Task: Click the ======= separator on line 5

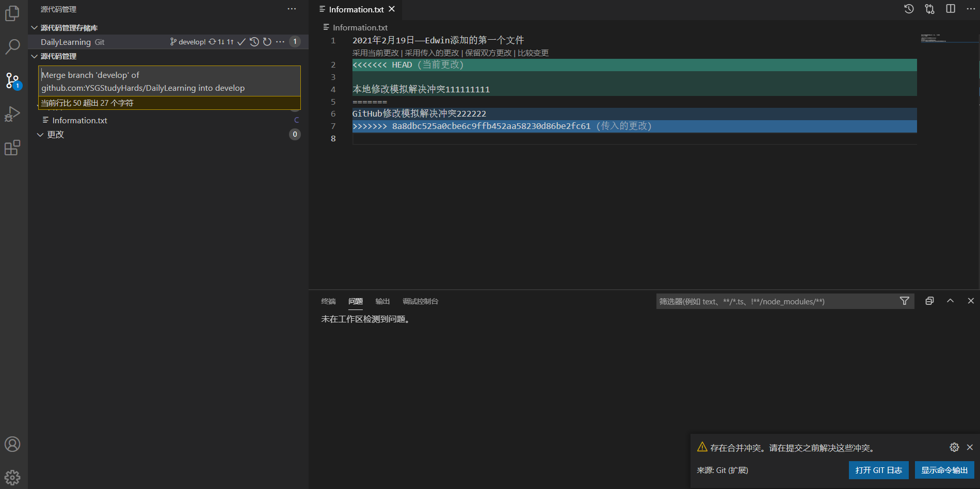Action: point(369,102)
